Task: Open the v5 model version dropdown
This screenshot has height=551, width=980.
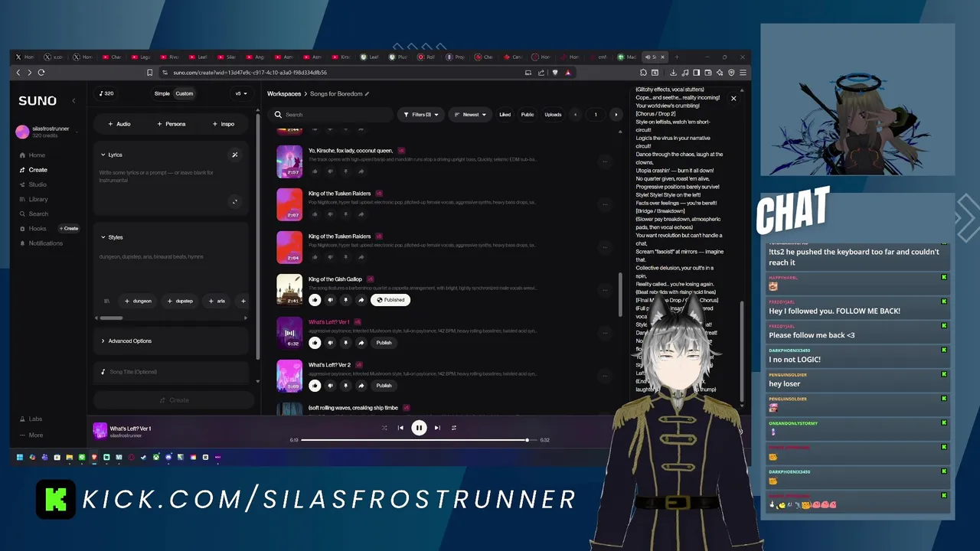Action: 241,93
